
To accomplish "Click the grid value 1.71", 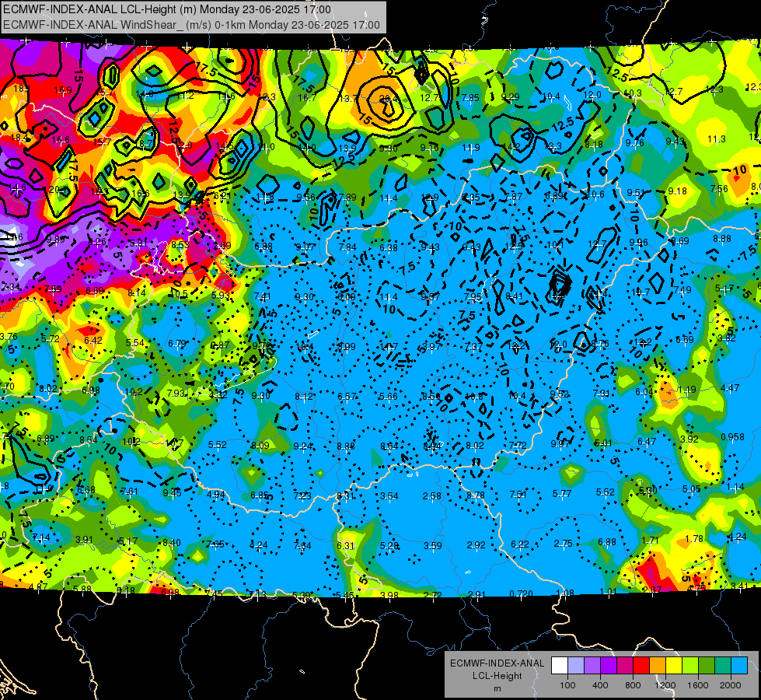I will (x=650, y=541).
